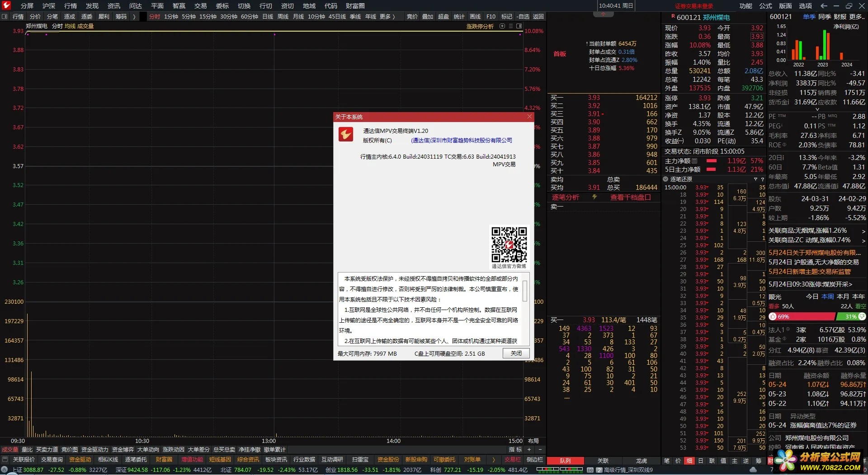Toggle the 同季 report mode
The height and width of the screenshot is (475, 868).
(825, 17)
